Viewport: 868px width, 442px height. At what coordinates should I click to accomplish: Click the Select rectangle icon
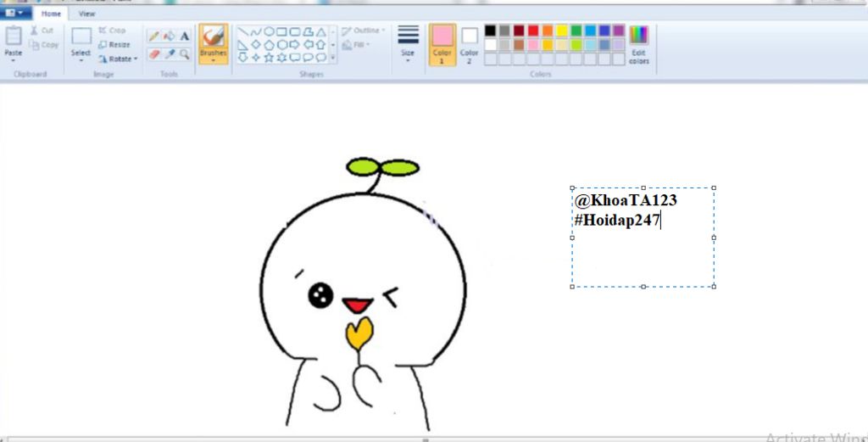coord(81,36)
